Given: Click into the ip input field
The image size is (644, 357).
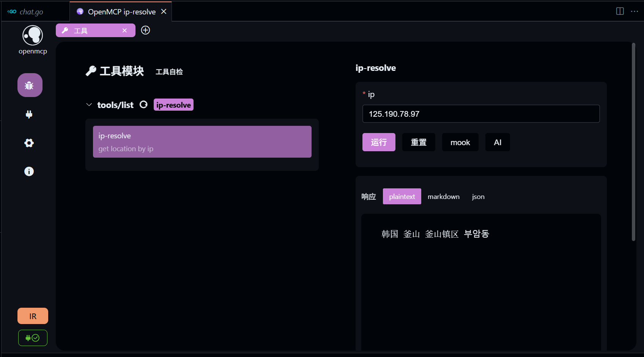Looking at the screenshot, I should 481,114.
